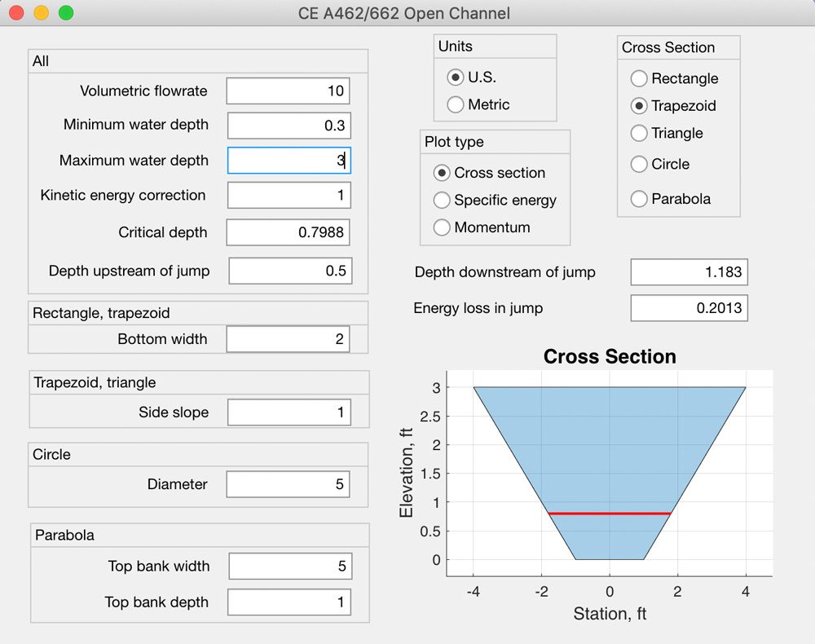Select the Circle cross section shape
The image size is (815, 644).
639,164
